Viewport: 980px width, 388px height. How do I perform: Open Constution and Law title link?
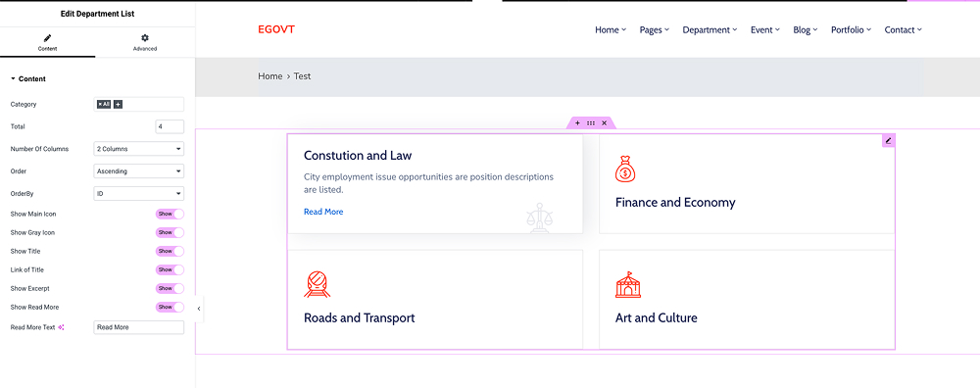[x=358, y=156]
